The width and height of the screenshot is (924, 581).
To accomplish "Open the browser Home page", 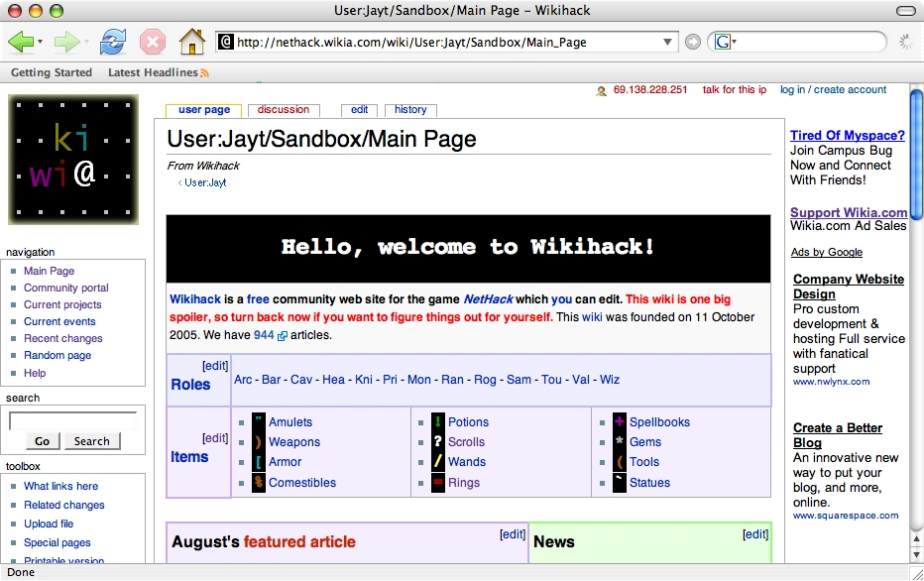I will 192,41.
